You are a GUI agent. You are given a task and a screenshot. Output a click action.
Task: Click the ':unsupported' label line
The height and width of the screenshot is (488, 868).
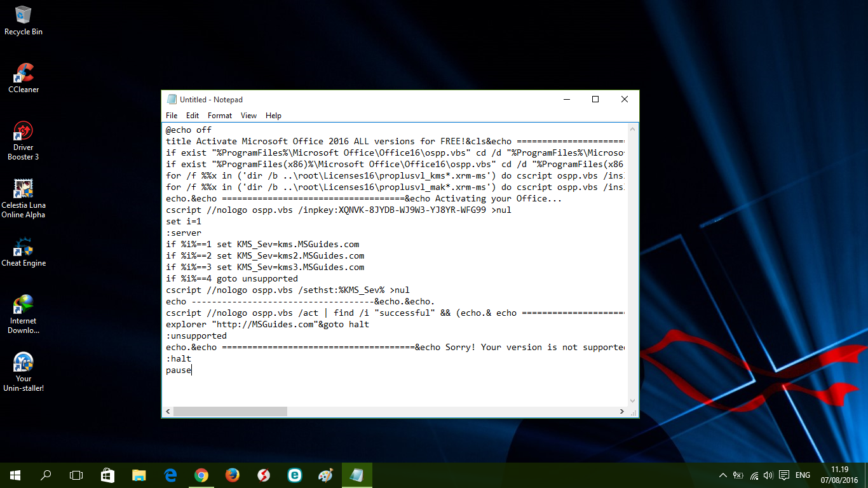(196, 336)
